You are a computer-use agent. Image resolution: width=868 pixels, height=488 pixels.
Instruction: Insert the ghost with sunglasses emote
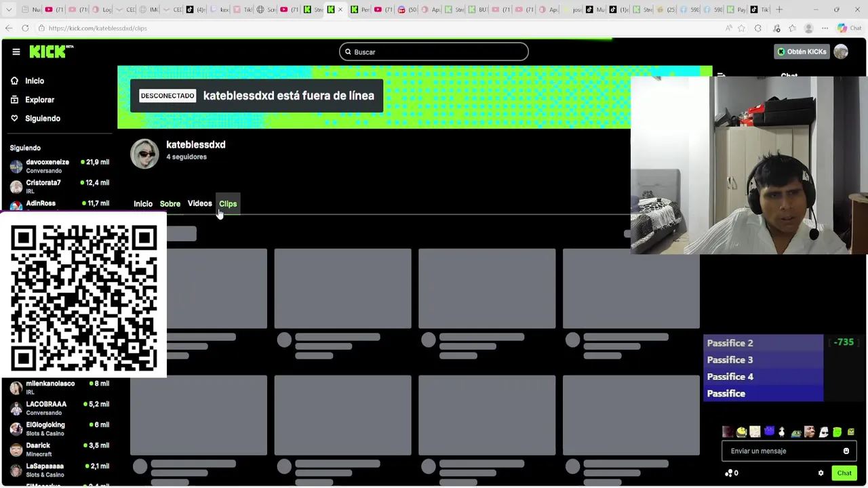(823, 432)
